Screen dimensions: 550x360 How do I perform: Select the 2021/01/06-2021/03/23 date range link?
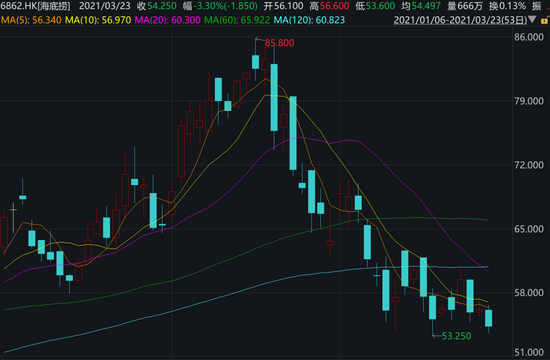pyautogui.click(x=460, y=20)
